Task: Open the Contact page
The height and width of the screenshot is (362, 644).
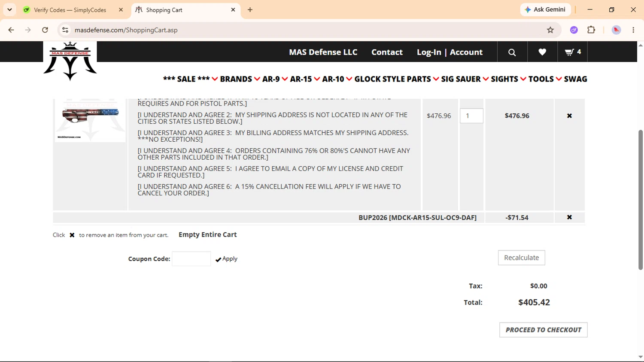Action: (x=387, y=52)
